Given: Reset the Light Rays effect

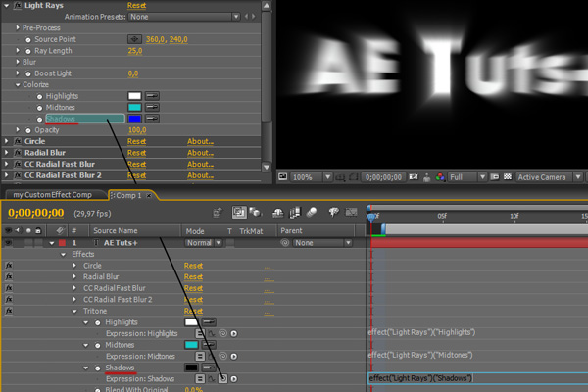Looking at the screenshot, I should click(136, 5).
